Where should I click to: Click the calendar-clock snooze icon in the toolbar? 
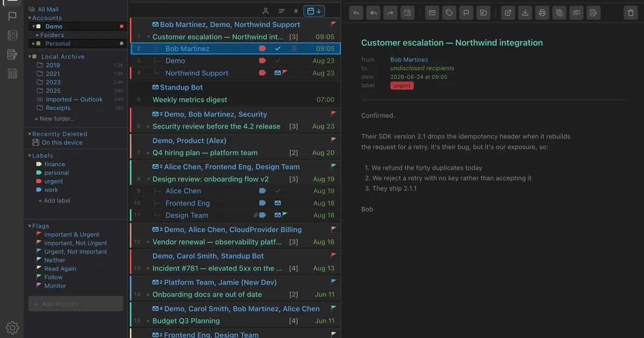click(x=407, y=12)
